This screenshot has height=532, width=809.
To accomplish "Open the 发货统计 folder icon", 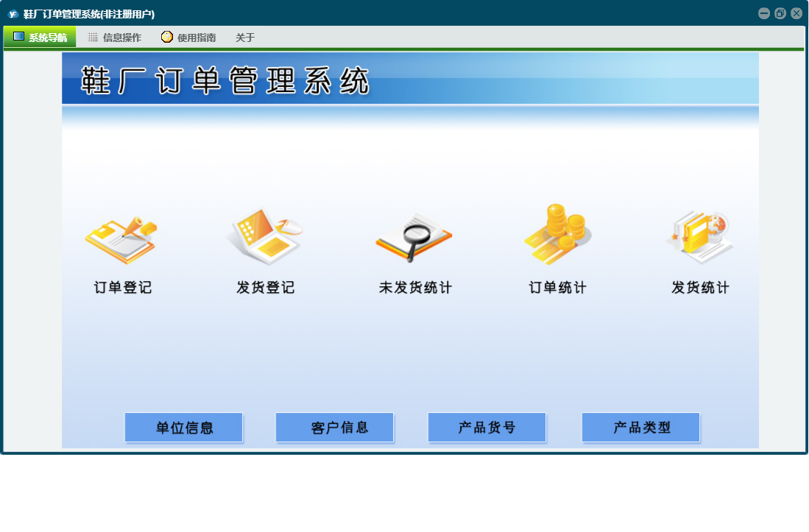I will (700, 237).
